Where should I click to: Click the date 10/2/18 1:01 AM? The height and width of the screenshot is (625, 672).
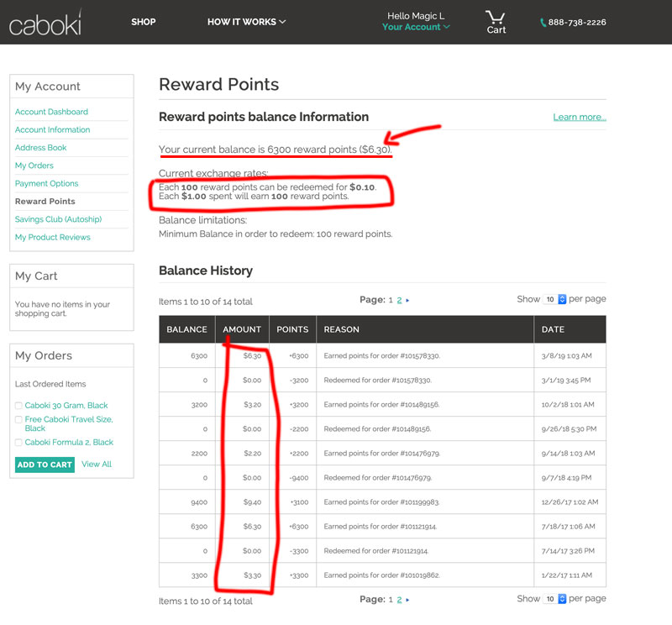[x=568, y=405]
